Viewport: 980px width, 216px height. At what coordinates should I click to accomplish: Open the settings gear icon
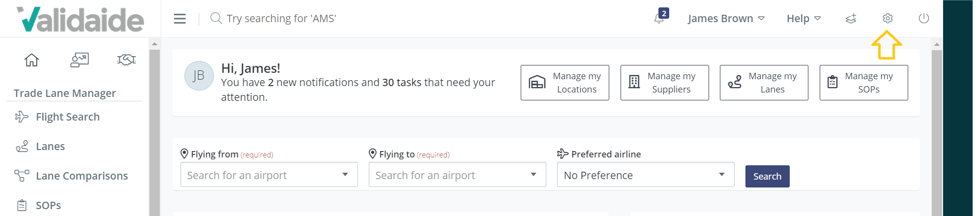pos(888,19)
